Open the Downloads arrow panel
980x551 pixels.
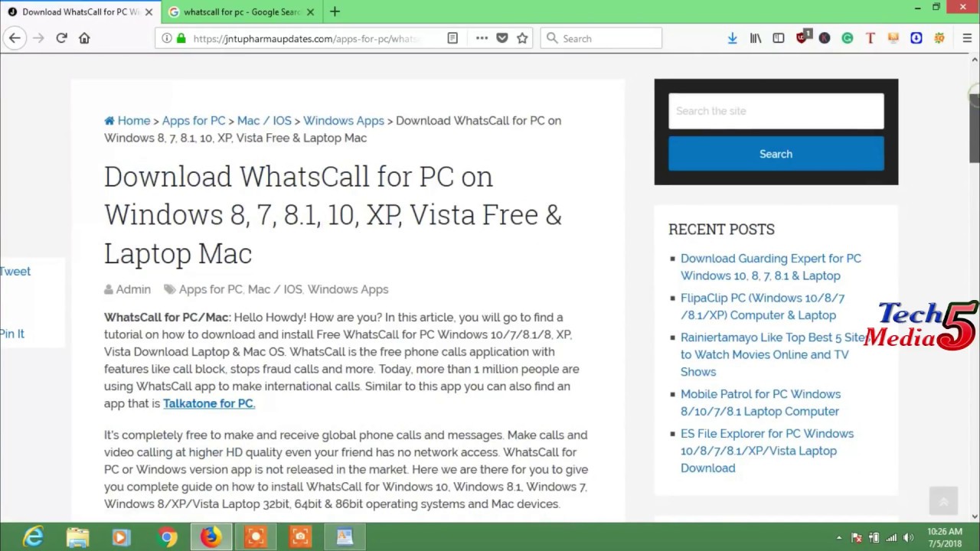tap(733, 38)
